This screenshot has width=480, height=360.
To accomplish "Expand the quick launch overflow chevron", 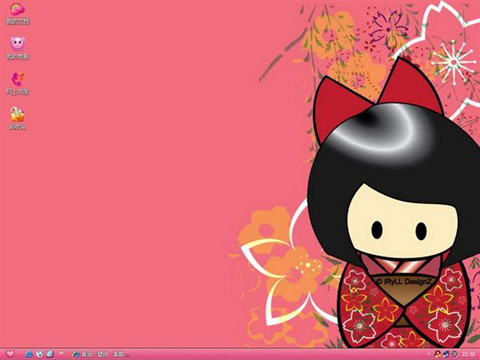I will coord(61,353).
